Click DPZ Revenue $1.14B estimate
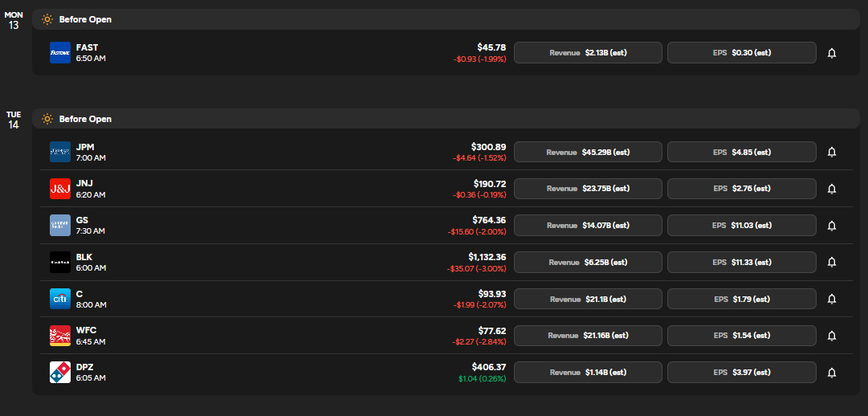Image resolution: width=868 pixels, height=416 pixels. 588,373
